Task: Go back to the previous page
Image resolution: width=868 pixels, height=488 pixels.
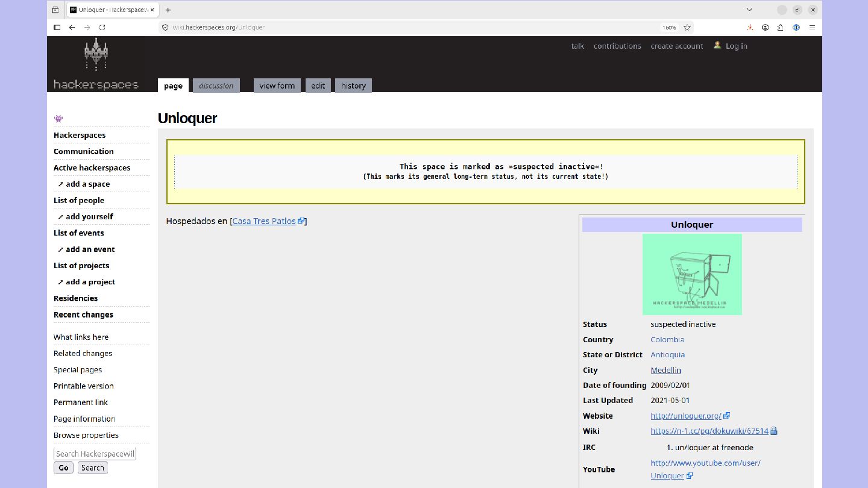Action: [x=72, y=27]
